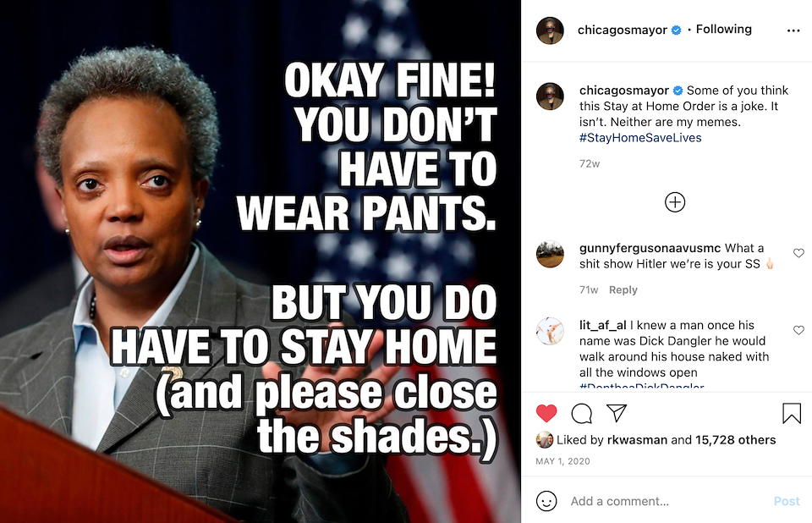Click the Post button
This screenshot has width=812, height=523.
point(787,501)
